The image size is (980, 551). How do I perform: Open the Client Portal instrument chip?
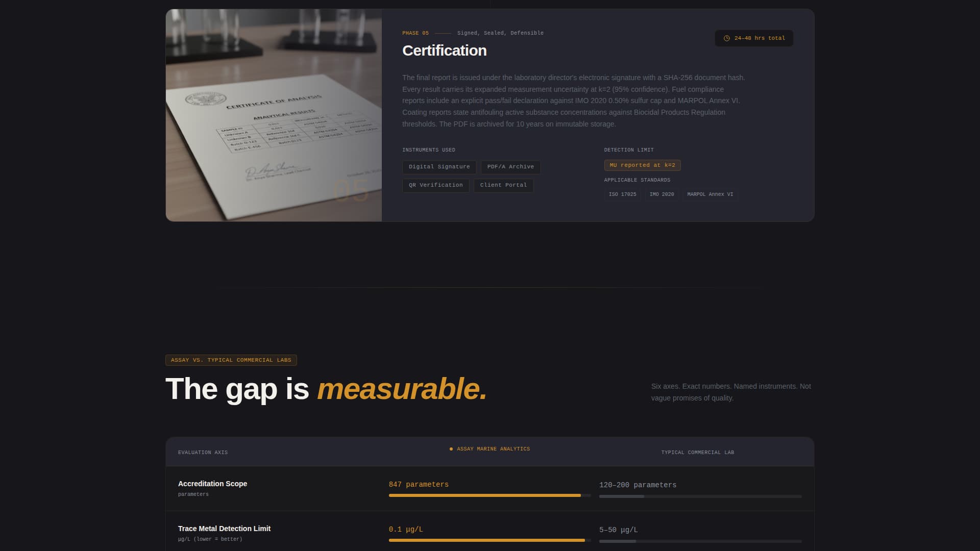503,185
